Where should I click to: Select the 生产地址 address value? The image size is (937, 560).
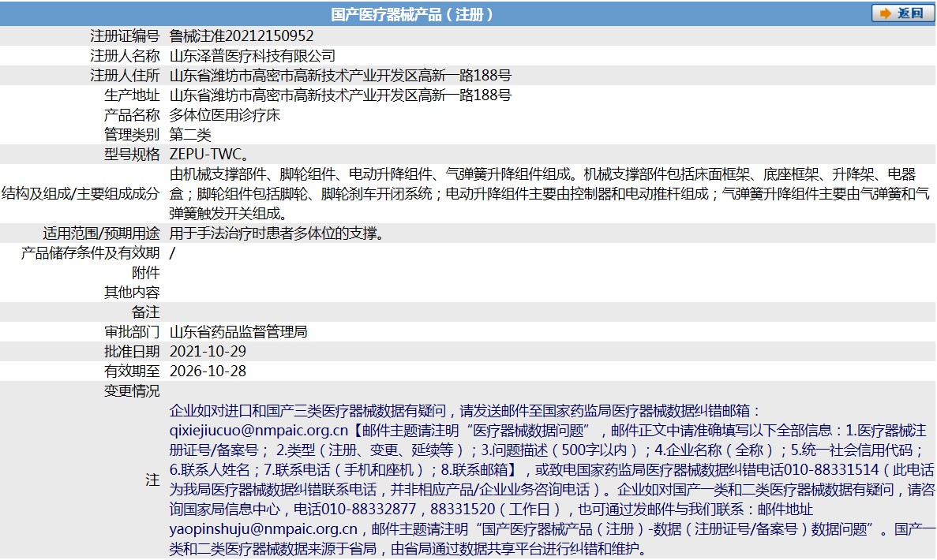(x=340, y=95)
